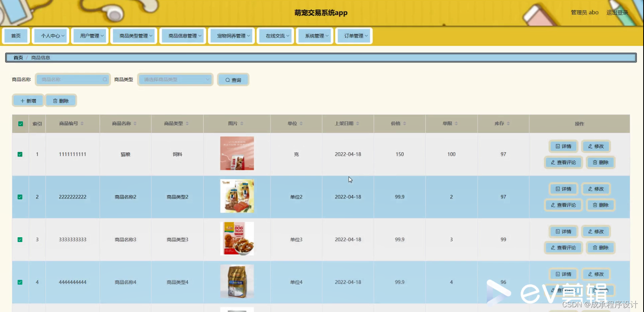Open the 商品名称3 DOG treats image thumbnail

237,239
